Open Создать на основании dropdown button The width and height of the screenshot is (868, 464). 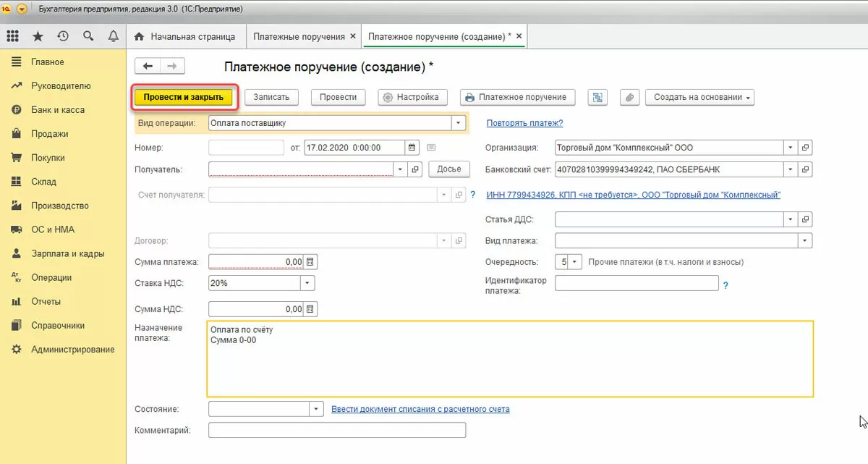(699, 97)
